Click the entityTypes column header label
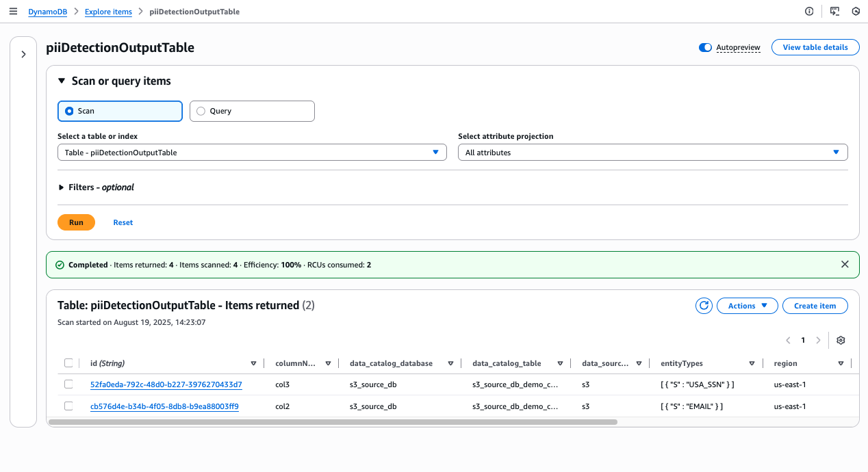 tap(682, 363)
